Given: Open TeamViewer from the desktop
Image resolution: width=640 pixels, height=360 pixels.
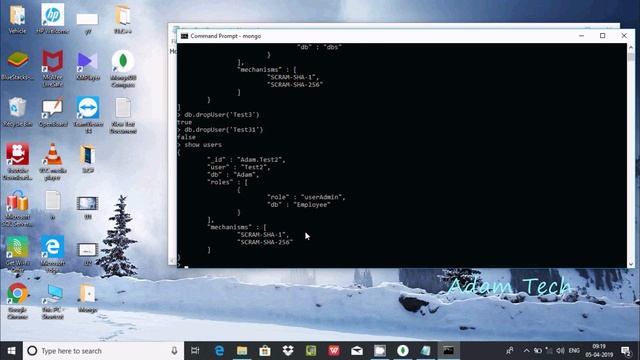Looking at the screenshot, I should 88,115.
